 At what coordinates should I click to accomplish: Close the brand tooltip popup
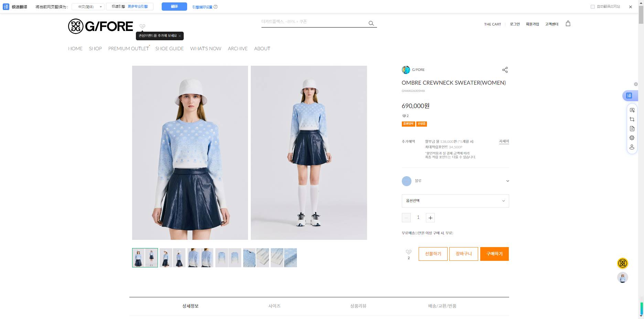pyautogui.click(x=180, y=36)
